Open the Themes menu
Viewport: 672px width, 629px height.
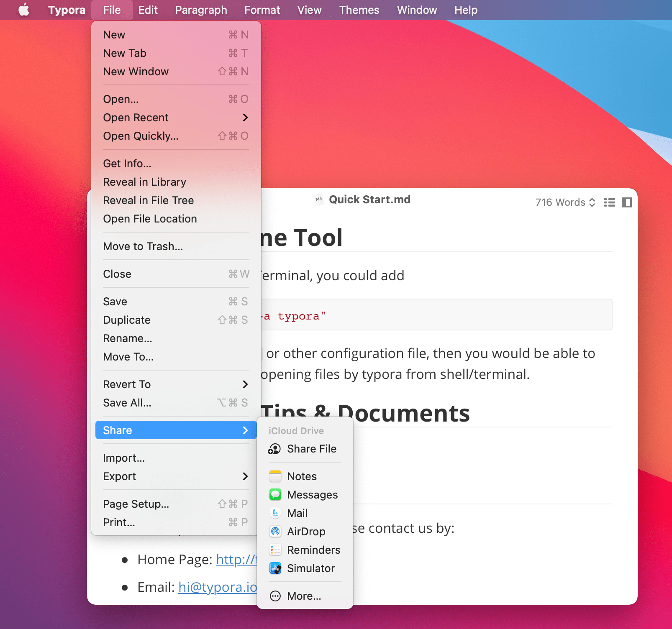click(359, 10)
